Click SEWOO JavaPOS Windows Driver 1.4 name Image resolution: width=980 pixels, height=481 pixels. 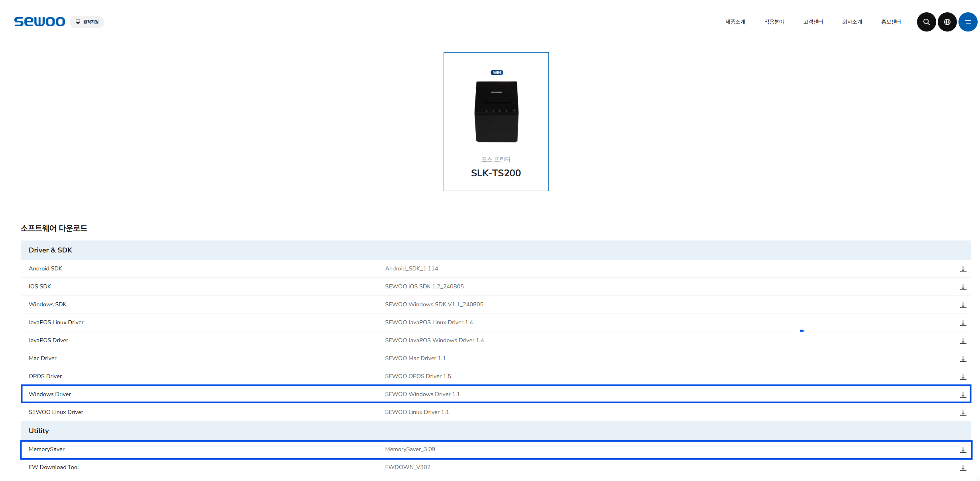[434, 340]
